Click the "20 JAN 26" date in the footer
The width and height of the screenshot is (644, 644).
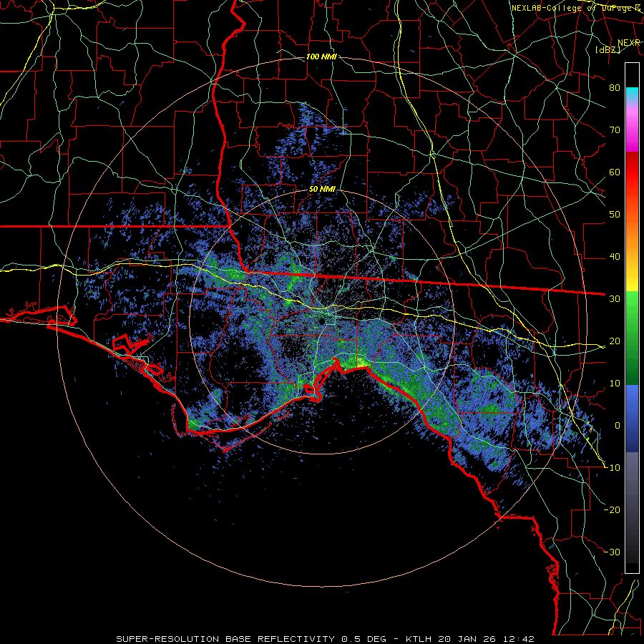coord(467,639)
